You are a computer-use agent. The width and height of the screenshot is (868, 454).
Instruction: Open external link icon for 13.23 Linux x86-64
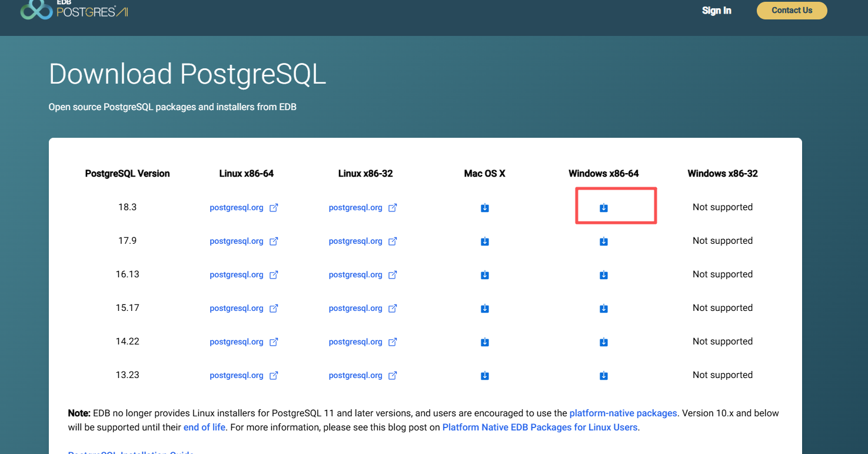pyautogui.click(x=274, y=376)
